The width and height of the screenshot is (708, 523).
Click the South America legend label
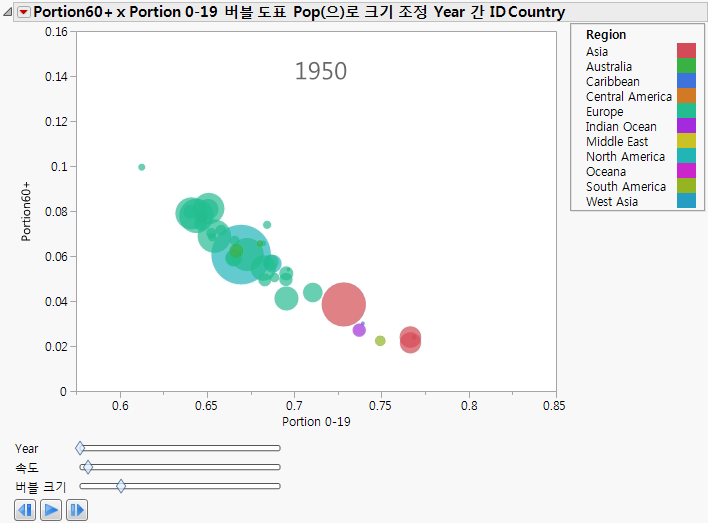pyautogui.click(x=625, y=186)
